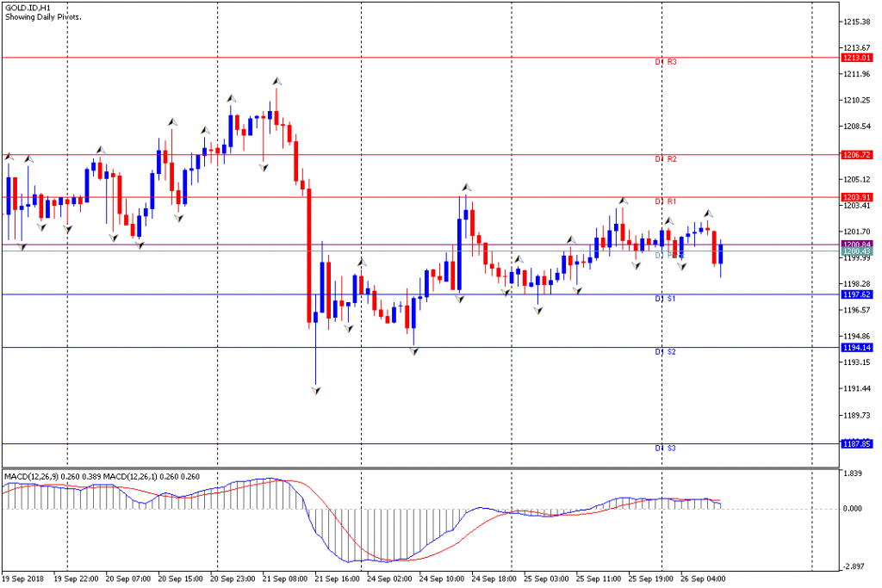882x588 pixels.
Task: Select the D1 R2 pivot line label
Action: (666, 159)
